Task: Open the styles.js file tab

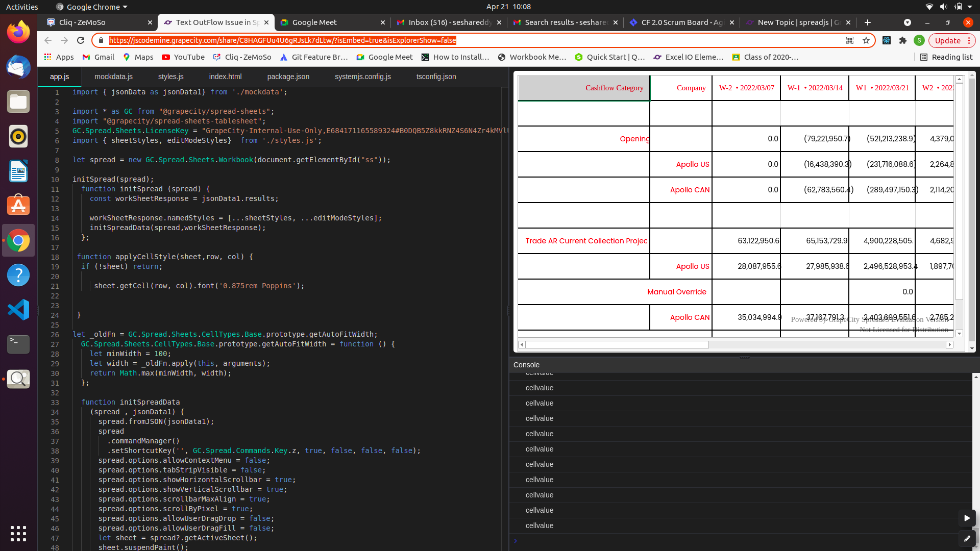Action: point(170,77)
